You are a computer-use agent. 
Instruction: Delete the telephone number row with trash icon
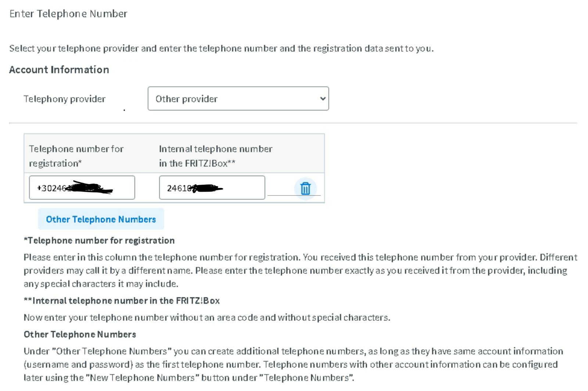(305, 188)
